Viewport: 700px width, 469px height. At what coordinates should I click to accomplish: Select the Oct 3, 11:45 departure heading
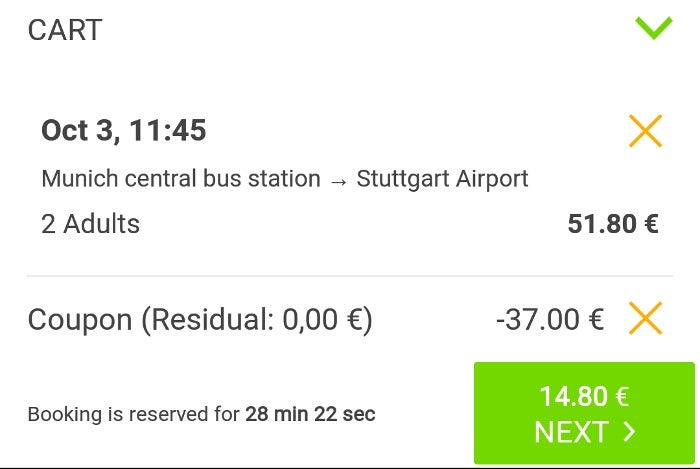point(124,131)
